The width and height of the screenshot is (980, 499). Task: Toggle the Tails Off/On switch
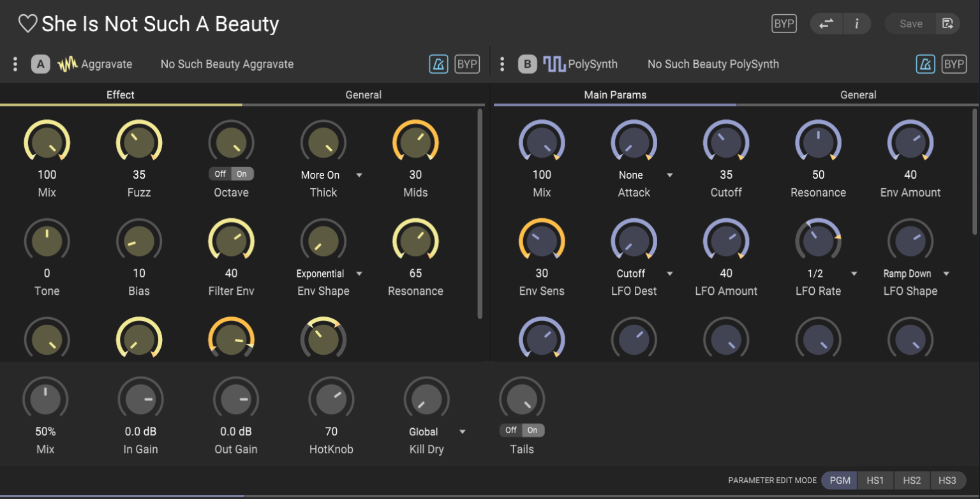click(x=522, y=430)
